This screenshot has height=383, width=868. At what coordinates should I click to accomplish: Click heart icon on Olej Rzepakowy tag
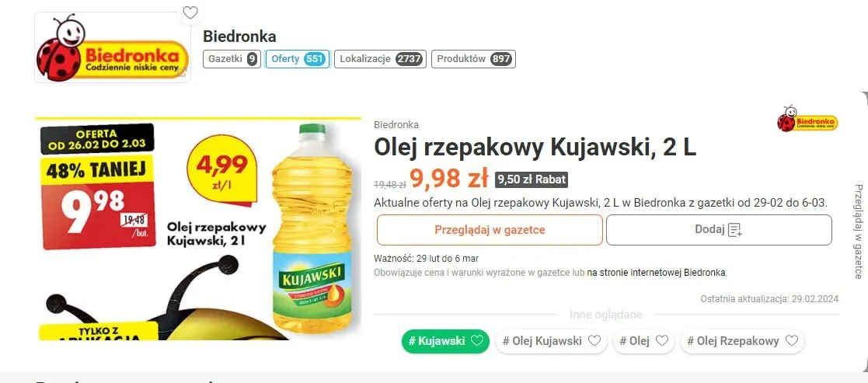(x=792, y=341)
